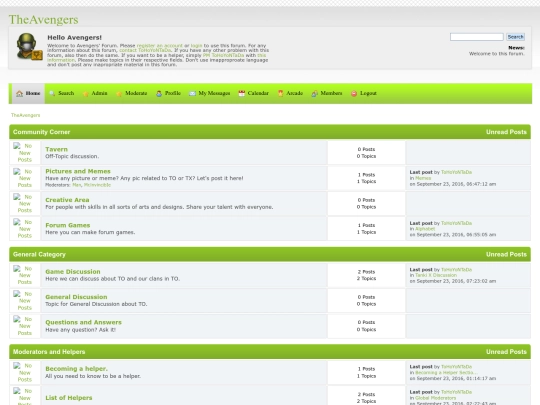Click No New Posts icon beside Pictures and Memes
This screenshot has width=540, height=405.
pos(24,178)
